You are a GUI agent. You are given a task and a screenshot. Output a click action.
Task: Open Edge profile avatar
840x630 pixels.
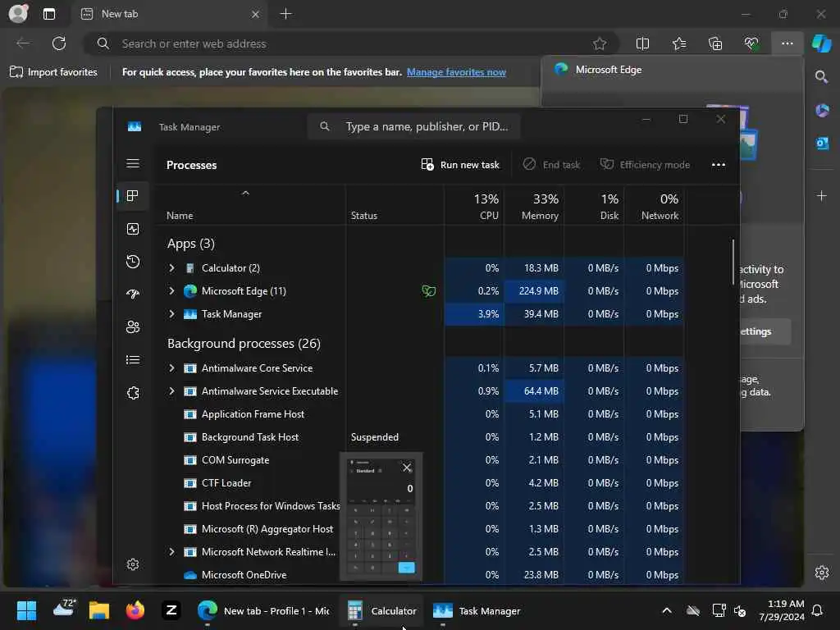click(x=18, y=13)
